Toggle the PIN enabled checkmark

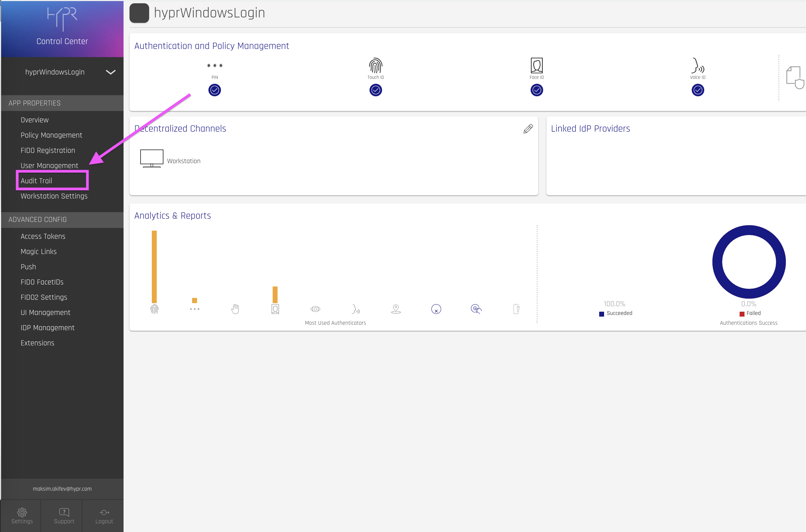pyautogui.click(x=214, y=90)
